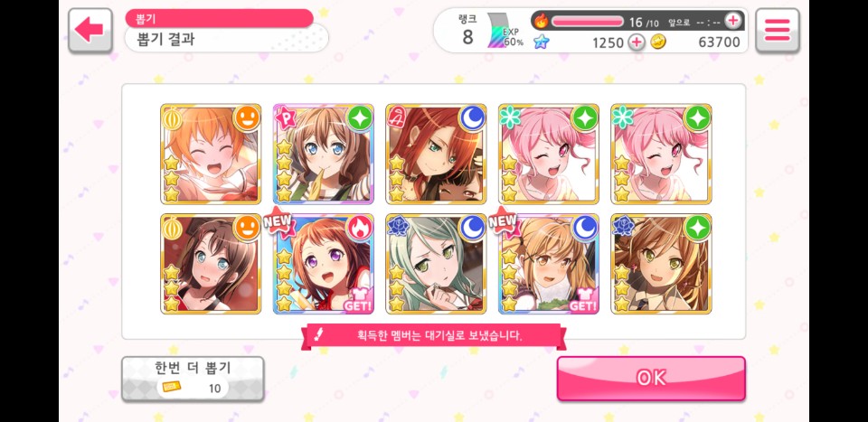Select the dark-haired blushing girl card in bottom row
This screenshot has height=422, width=868.
(211, 264)
